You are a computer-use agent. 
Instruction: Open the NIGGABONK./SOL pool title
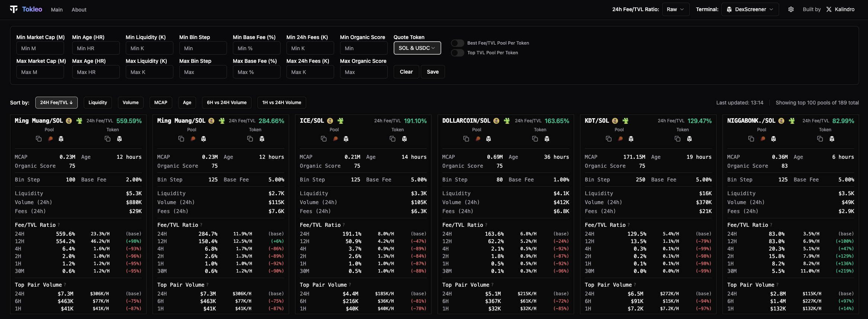[751, 121]
